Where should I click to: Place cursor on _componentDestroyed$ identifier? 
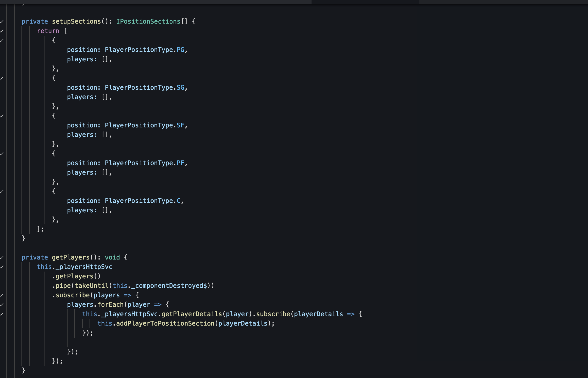169,286
